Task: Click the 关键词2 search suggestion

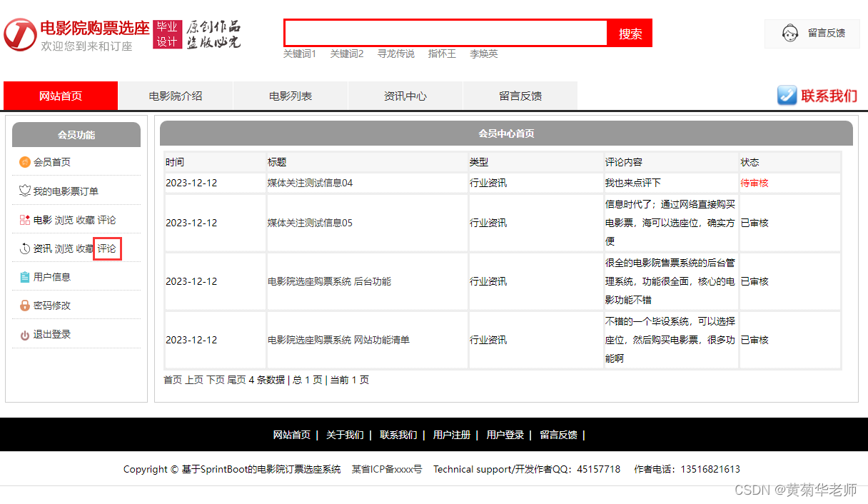Action: click(x=347, y=54)
